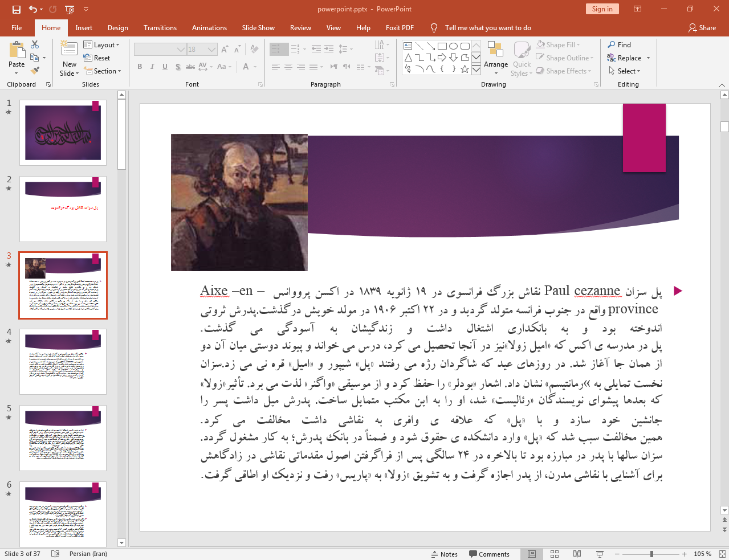Switch to the Animations tab
Screen dimensions: 729x560
click(209, 27)
